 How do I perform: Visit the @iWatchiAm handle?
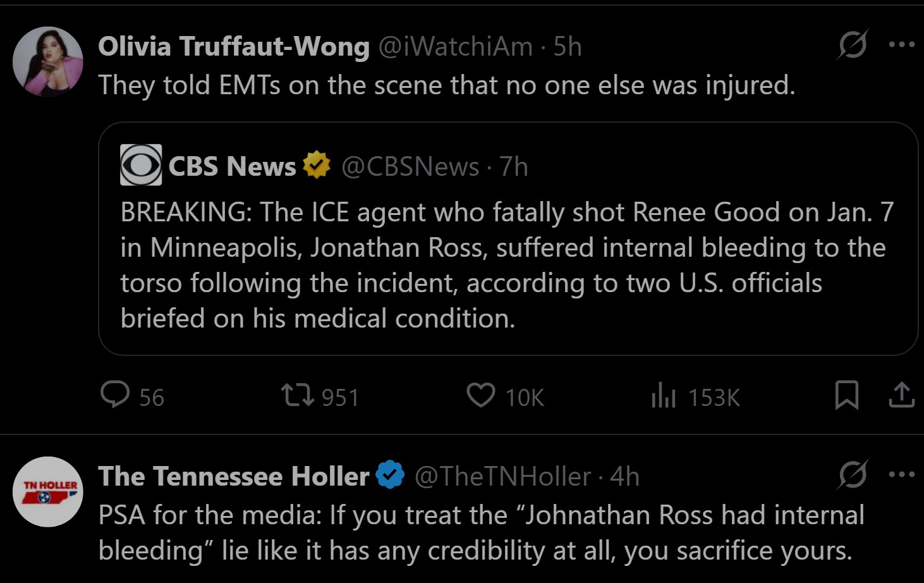pyautogui.click(x=455, y=47)
